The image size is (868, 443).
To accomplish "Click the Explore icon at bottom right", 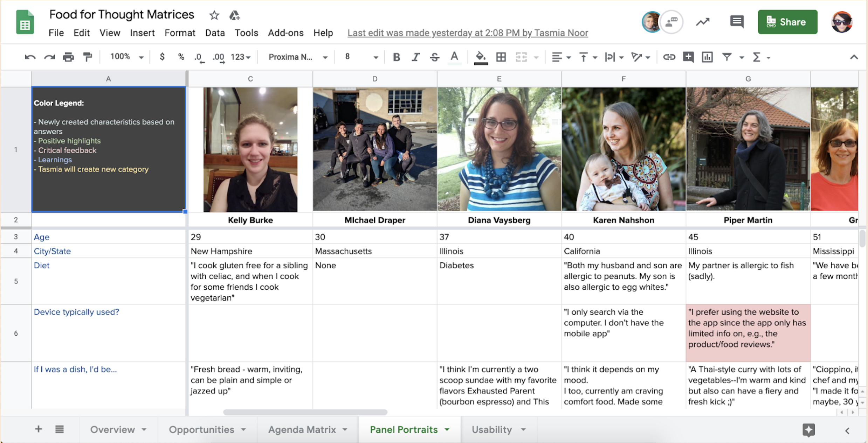I will coord(808,430).
